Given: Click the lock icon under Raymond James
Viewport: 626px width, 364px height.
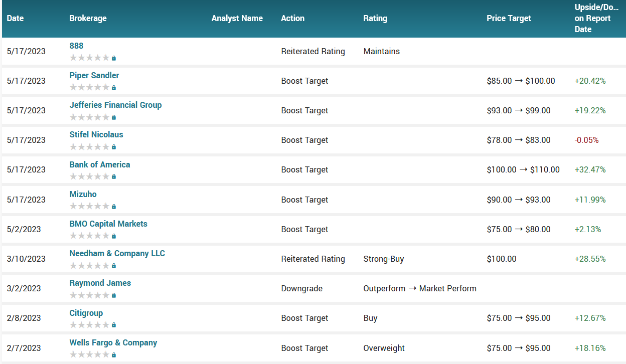Looking at the screenshot, I should pos(114,295).
